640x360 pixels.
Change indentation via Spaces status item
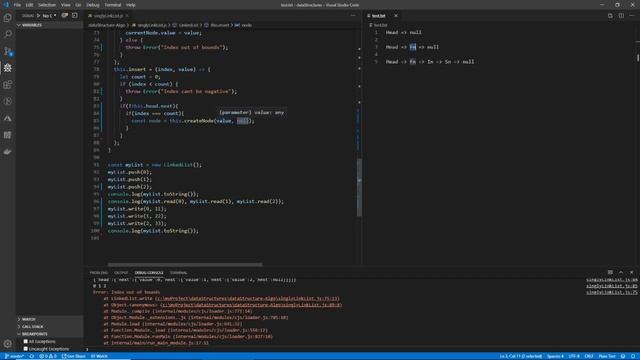555,356
